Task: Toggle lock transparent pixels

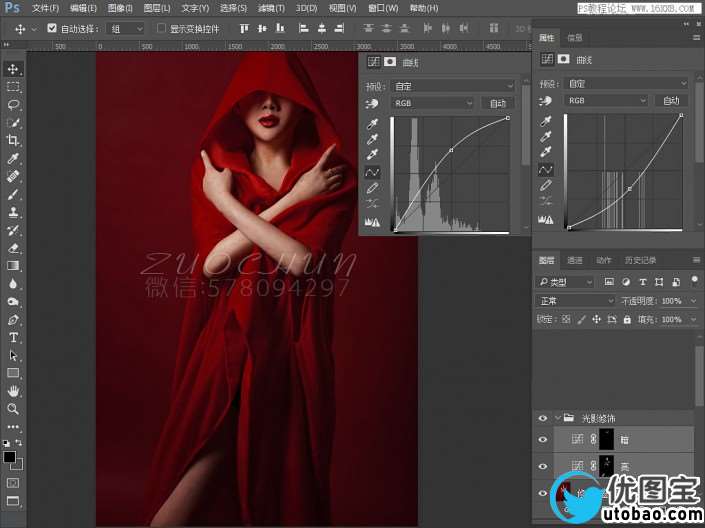Action: (x=567, y=319)
